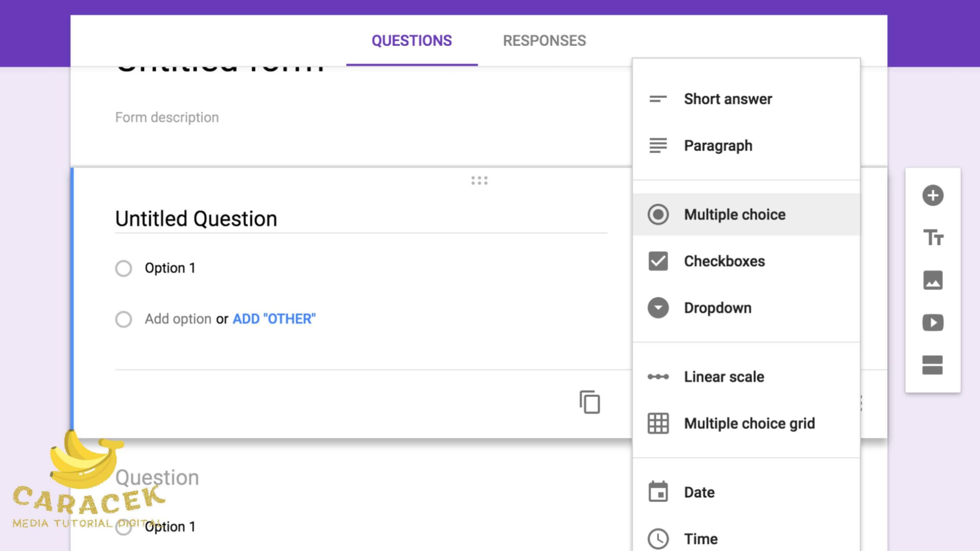Click the Add image icon in sidebar
The image size is (980, 551).
(933, 280)
